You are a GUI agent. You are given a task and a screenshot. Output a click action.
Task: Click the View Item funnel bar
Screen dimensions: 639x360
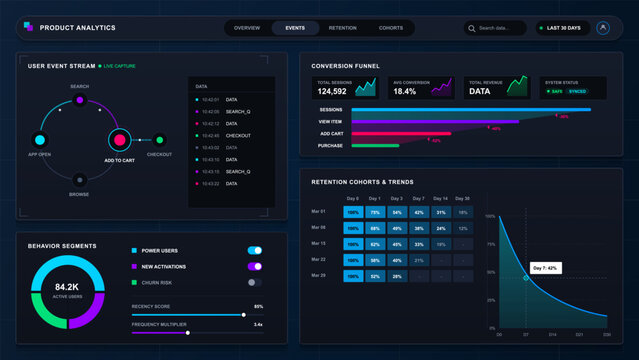coord(435,121)
